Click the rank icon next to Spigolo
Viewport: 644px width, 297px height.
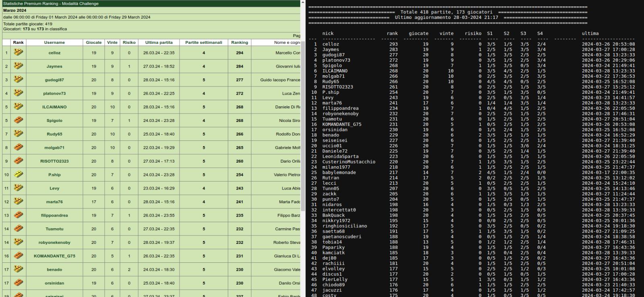coord(18,120)
